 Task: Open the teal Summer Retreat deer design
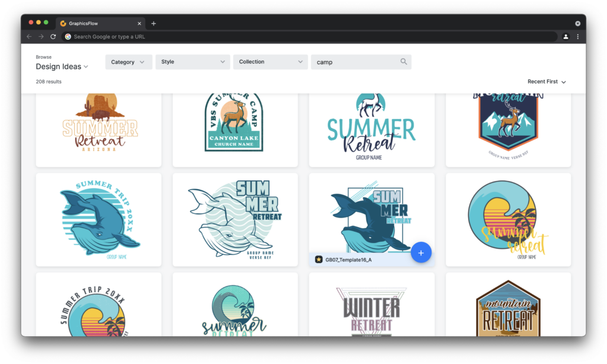click(x=372, y=130)
